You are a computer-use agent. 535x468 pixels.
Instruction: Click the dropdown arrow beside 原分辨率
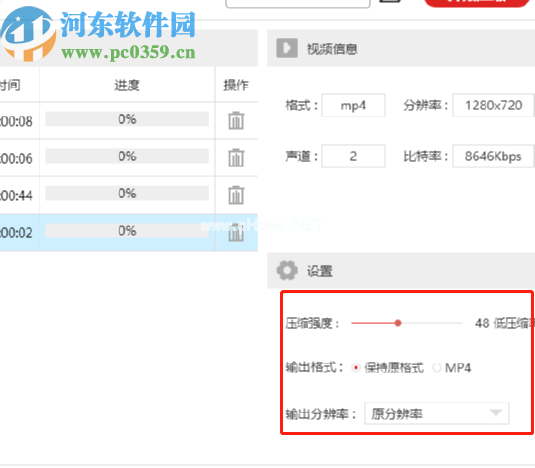point(496,413)
